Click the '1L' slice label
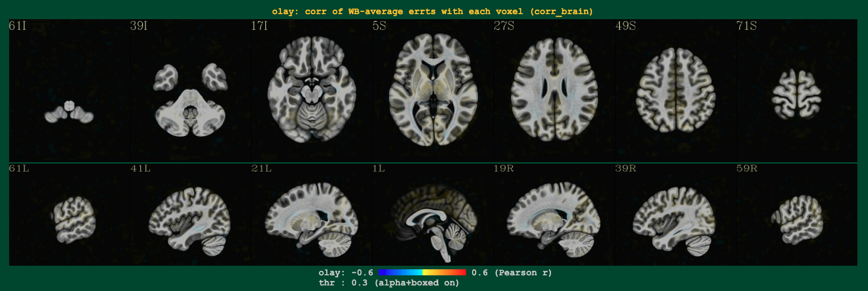 pyautogui.click(x=379, y=168)
